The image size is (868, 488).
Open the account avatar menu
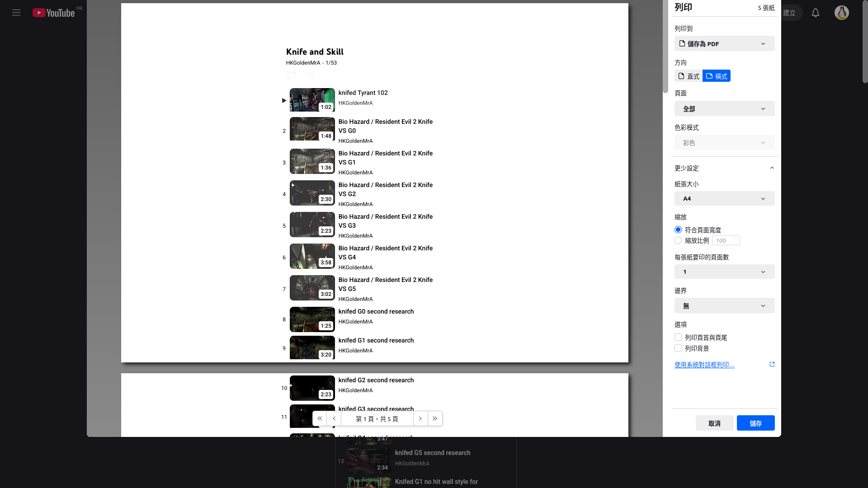tap(842, 13)
